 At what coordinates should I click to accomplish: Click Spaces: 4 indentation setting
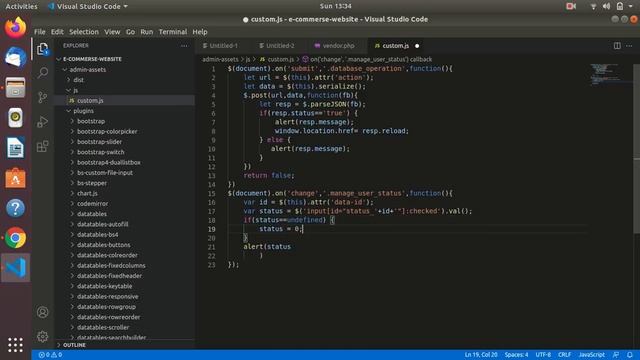516,355
